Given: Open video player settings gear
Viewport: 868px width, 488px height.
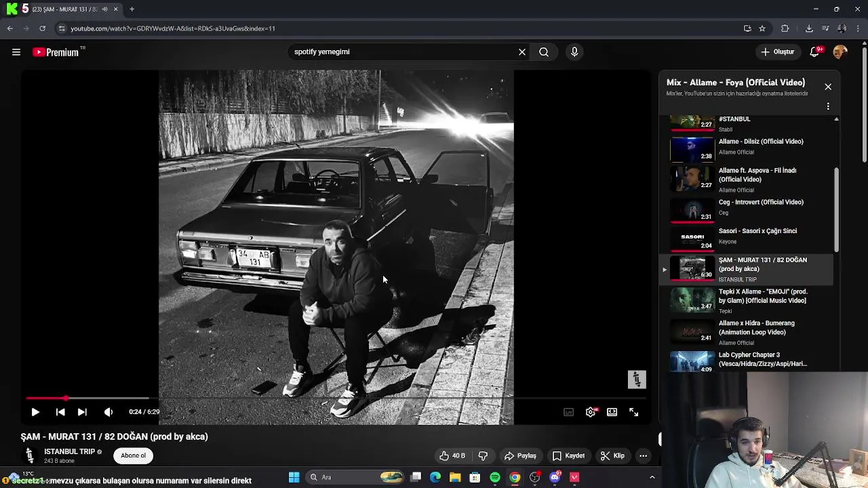Looking at the screenshot, I should coord(591,411).
